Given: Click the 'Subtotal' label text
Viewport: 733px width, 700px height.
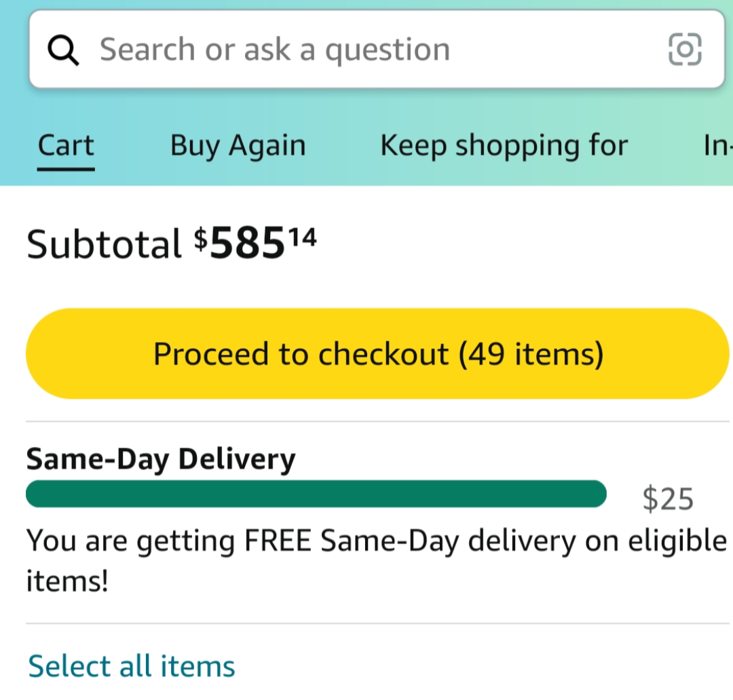Looking at the screenshot, I should coord(104,244).
